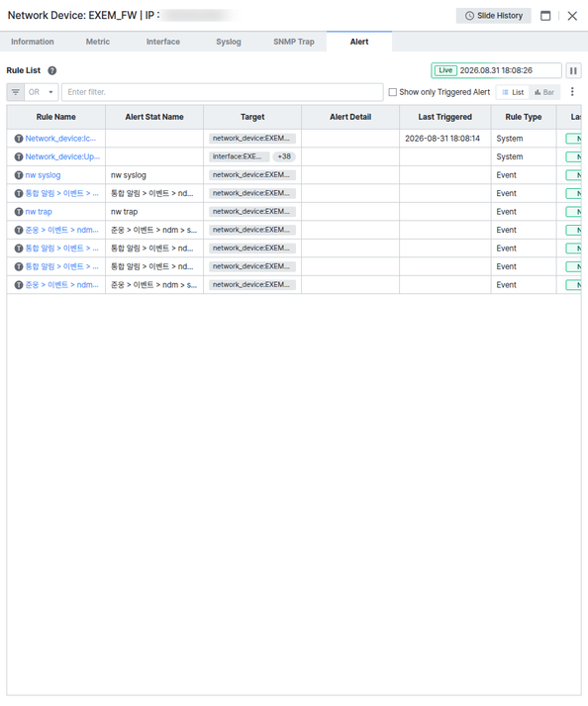Click the filter funnel icon
The image size is (588, 706).
(x=16, y=92)
